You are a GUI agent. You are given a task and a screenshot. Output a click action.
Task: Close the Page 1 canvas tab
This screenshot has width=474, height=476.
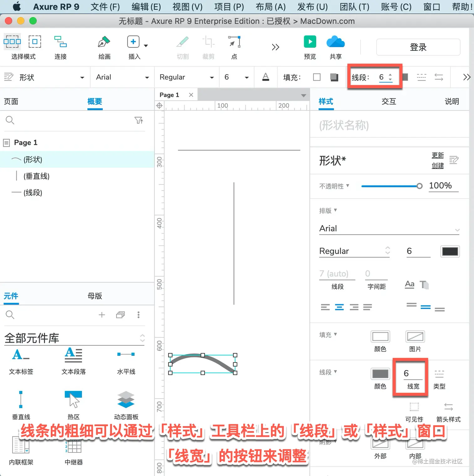pos(191,95)
